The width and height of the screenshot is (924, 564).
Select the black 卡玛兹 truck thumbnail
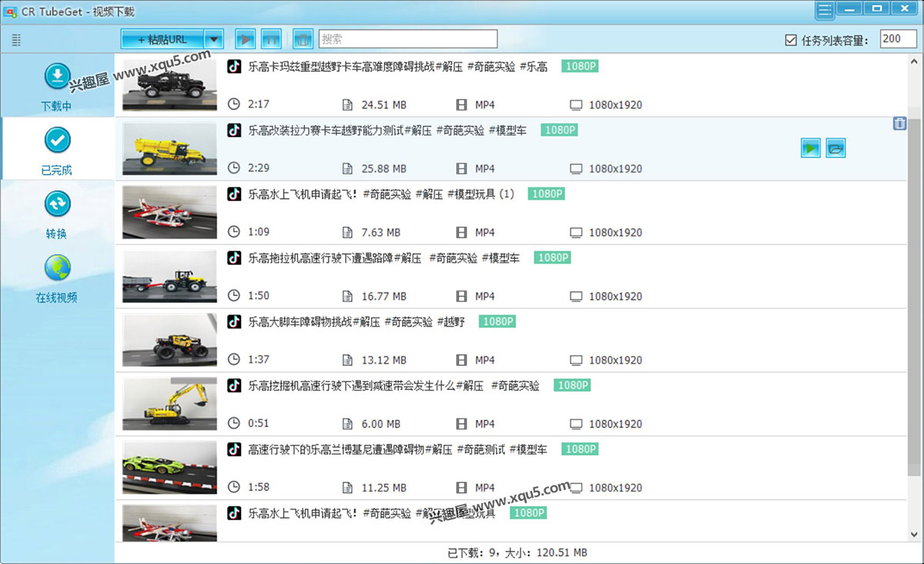tap(169, 85)
